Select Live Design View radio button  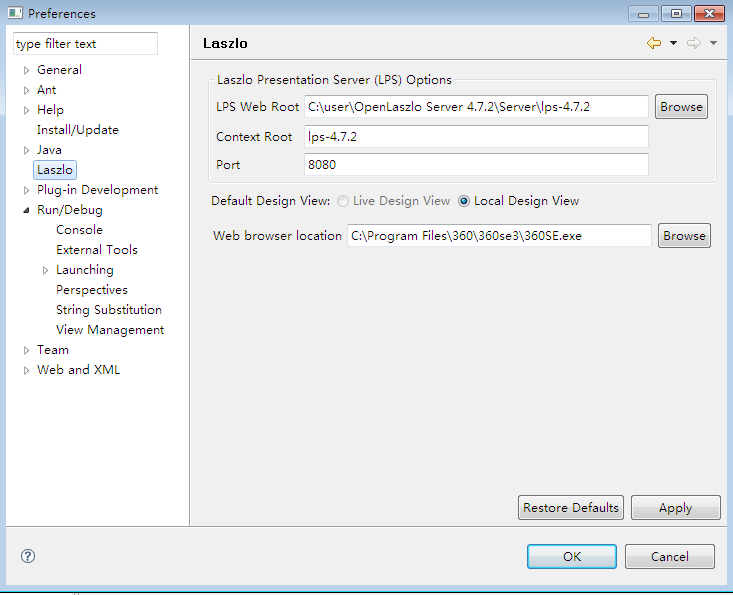tap(343, 201)
